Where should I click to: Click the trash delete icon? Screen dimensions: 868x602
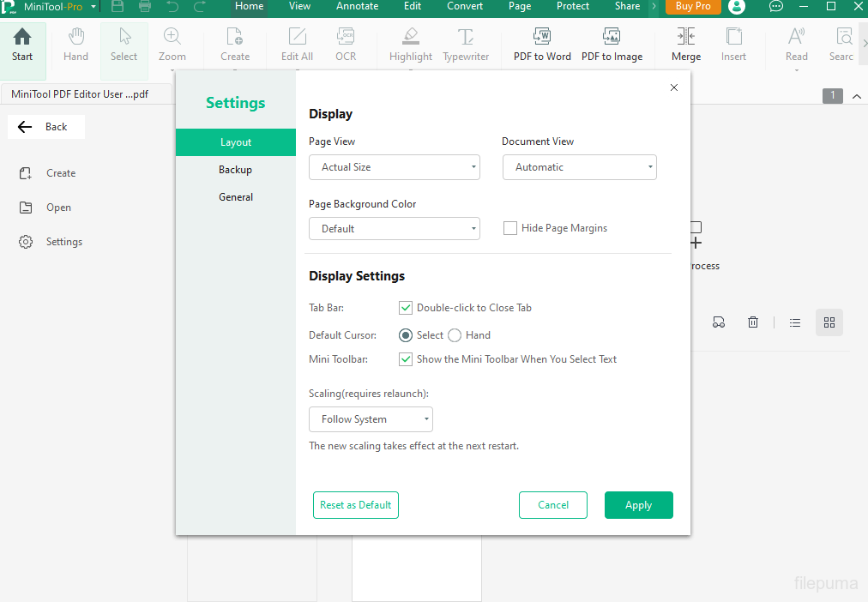[753, 322]
